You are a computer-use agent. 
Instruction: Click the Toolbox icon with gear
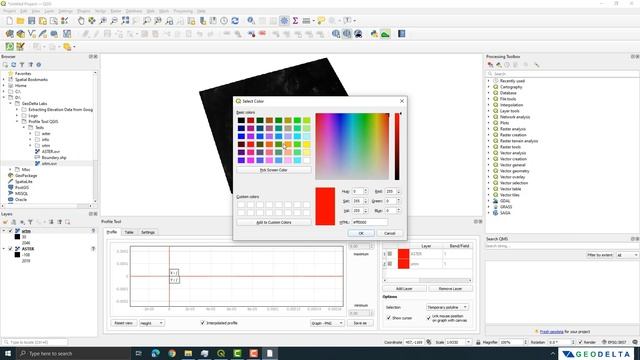point(284,21)
